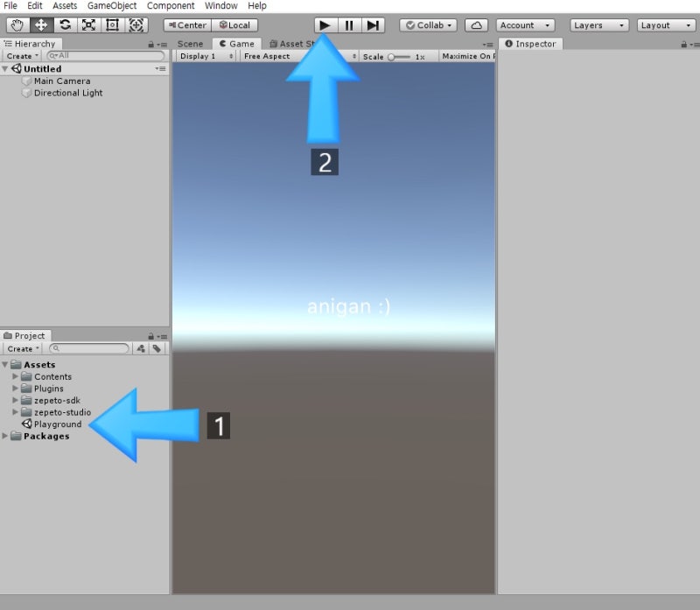Click the Project panel lock icon
This screenshot has height=610, width=700.
click(150, 336)
